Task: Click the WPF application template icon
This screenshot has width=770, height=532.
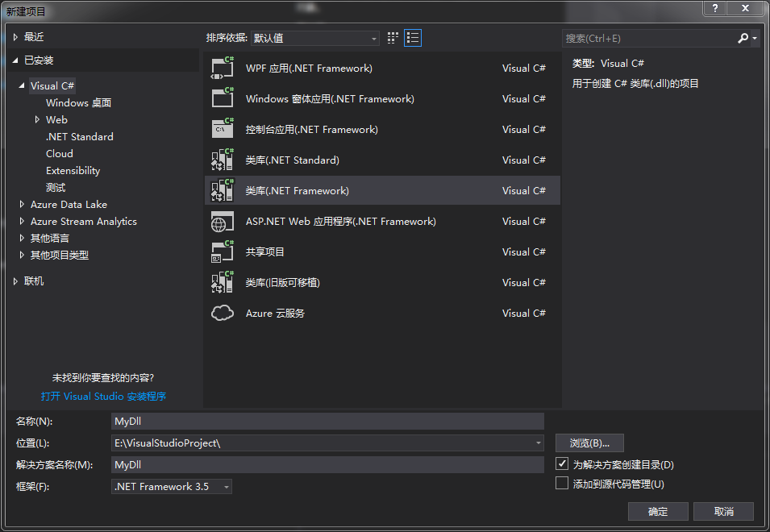Action: tap(223, 69)
